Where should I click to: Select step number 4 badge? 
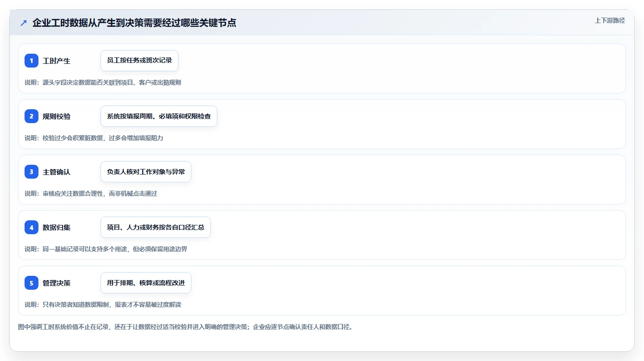[32, 227]
